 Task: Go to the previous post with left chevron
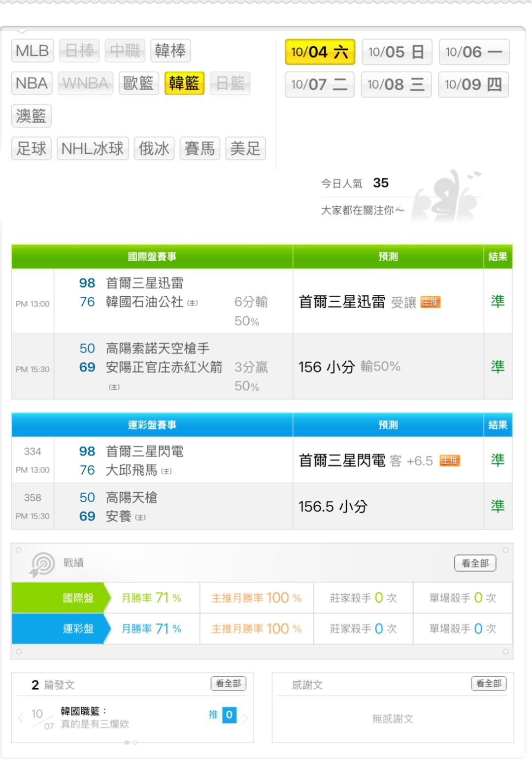point(20,718)
